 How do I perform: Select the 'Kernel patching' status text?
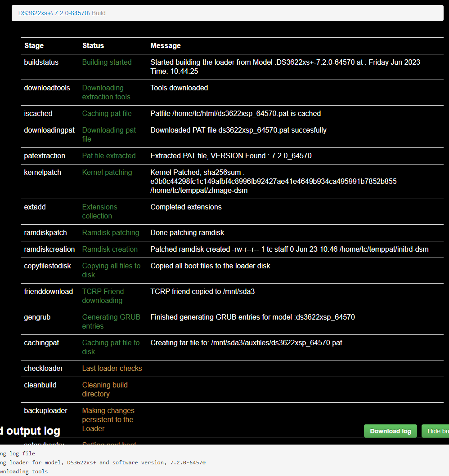(107, 173)
